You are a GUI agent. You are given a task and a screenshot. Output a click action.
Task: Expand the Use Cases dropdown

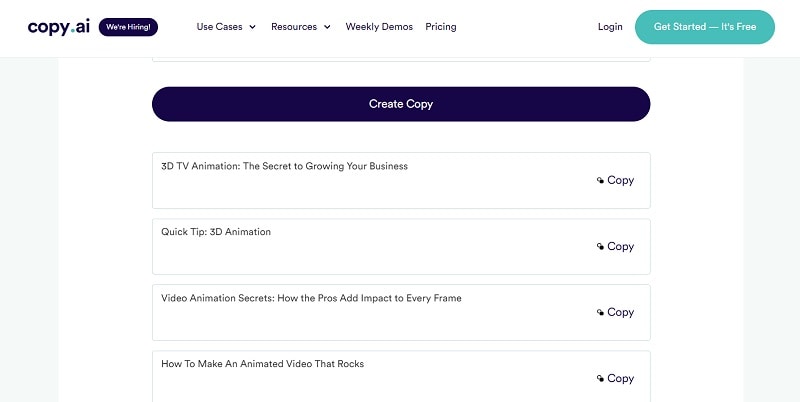pos(220,27)
